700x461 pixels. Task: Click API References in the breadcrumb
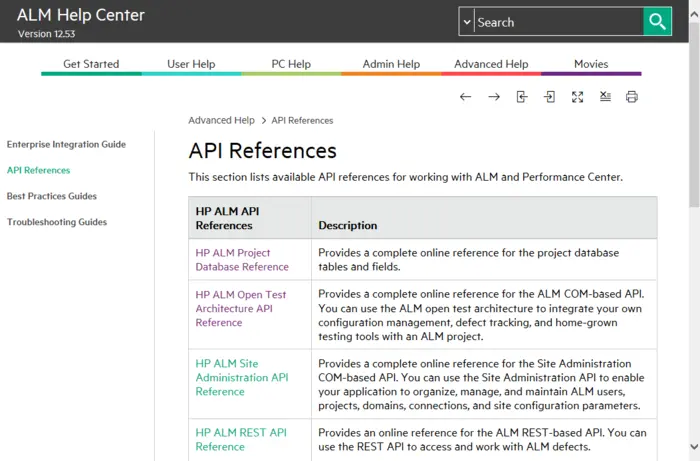(x=302, y=120)
